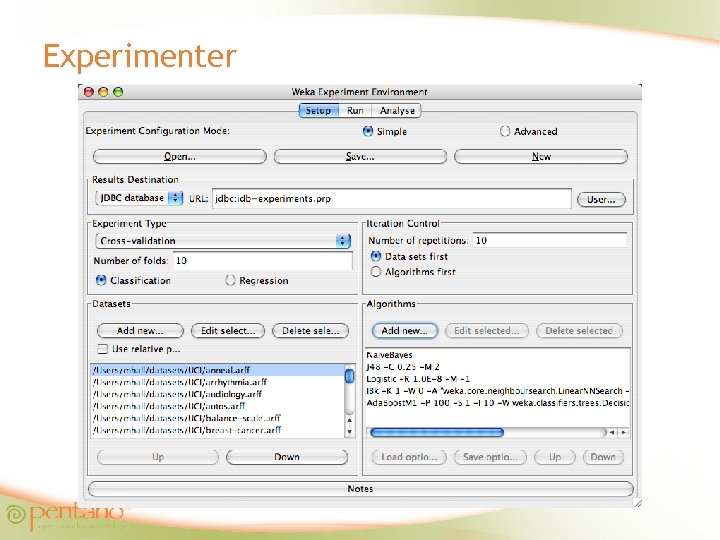
Task: Select the IBk -K 1 algorithm row
Action: tap(497, 391)
